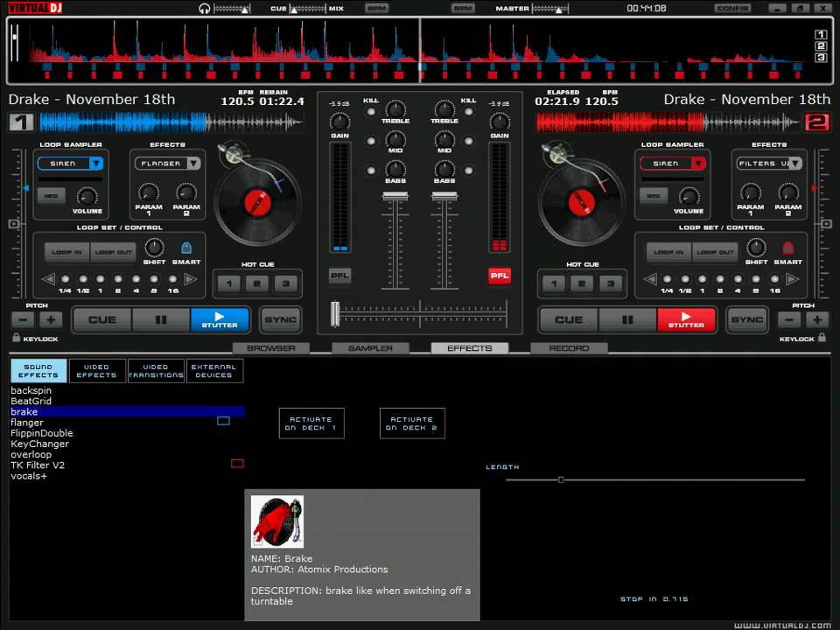Toggle deck 1 Smart loop lock icon
Viewport: 840px width, 630px height.
coord(186,248)
